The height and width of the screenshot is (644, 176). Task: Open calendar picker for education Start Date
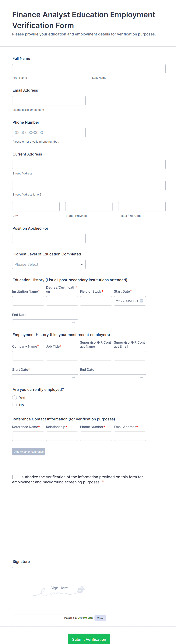[x=141, y=301]
